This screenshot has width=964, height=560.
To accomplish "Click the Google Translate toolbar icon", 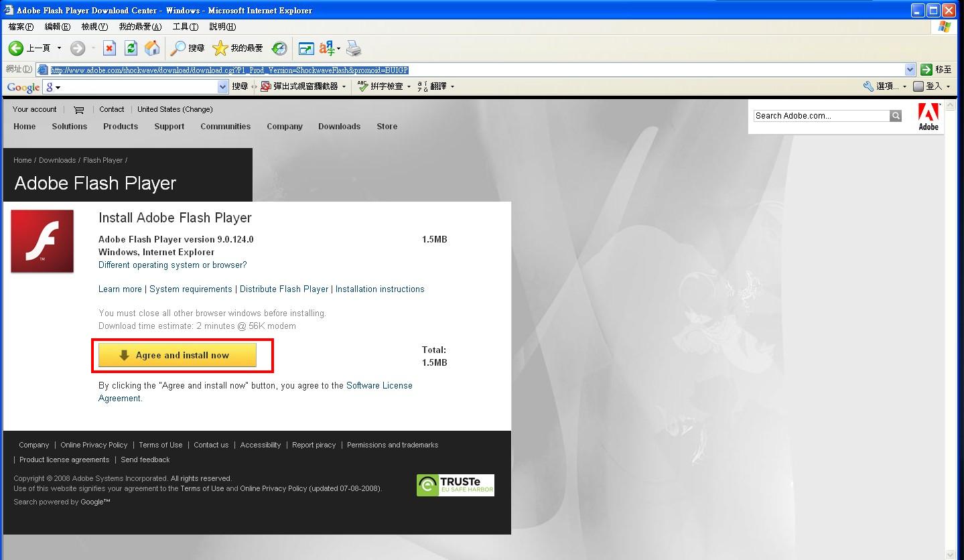I will tap(423, 86).
